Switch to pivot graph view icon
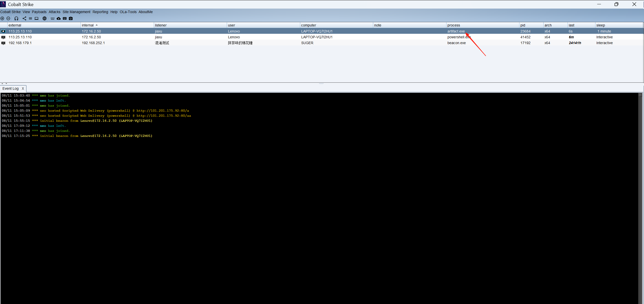Screen dimensions: 644x304 (24, 18)
